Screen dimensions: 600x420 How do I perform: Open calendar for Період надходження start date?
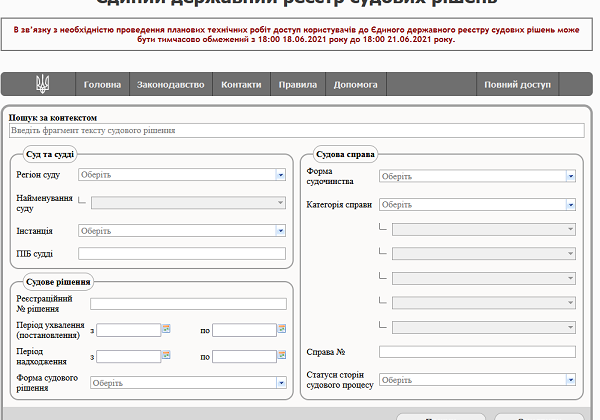167,355
